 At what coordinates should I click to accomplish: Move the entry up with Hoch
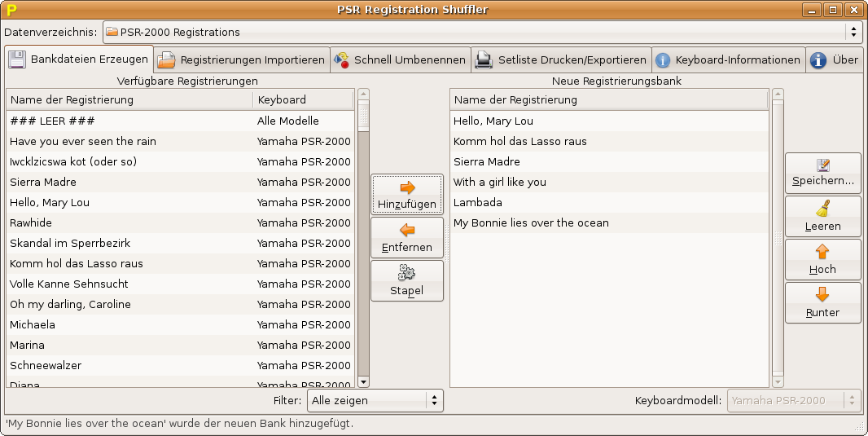(822, 260)
